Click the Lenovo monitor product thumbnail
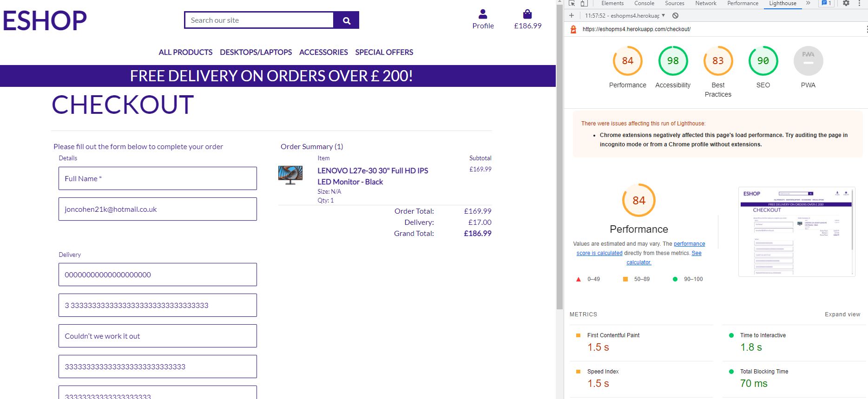 tap(290, 175)
